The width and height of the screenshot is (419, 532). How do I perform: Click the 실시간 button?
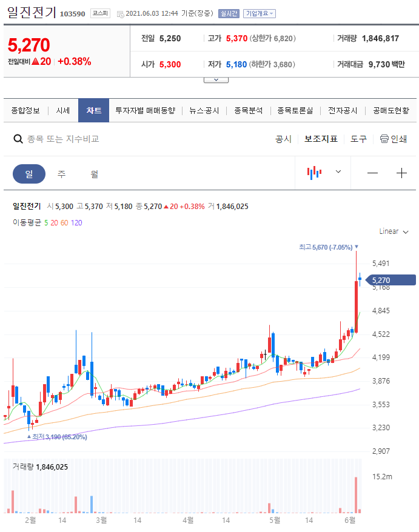[x=229, y=13]
